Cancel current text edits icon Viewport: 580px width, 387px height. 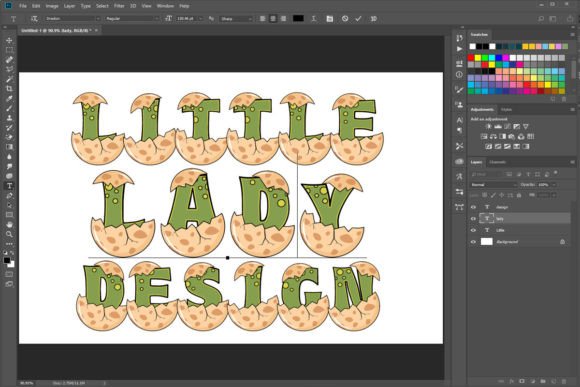pos(345,18)
